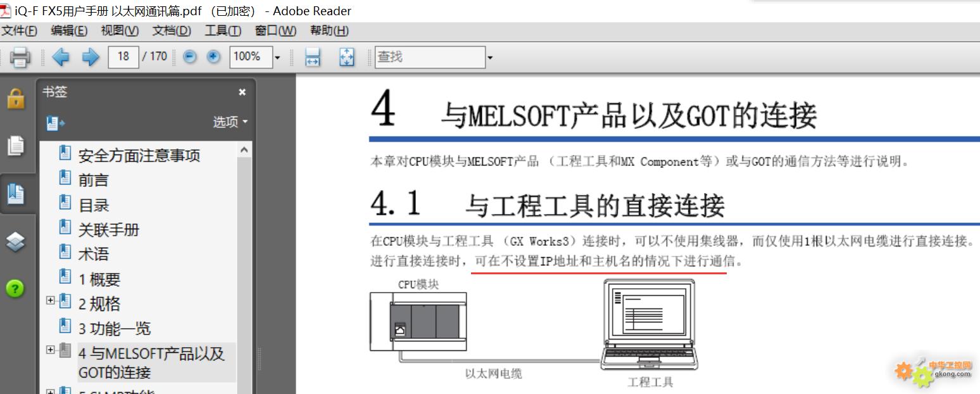This screenshot has height=394, width=980.
Task: Click the page number input field
Action: click(123, 57)
